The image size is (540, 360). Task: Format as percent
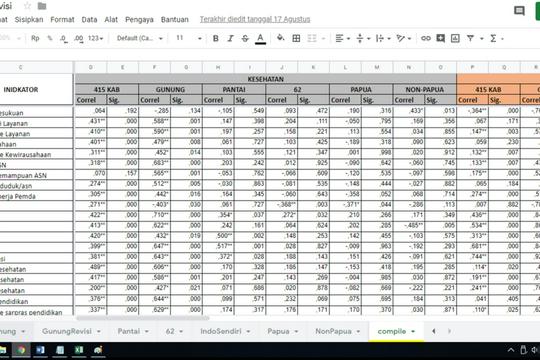(x=50, y=38)
